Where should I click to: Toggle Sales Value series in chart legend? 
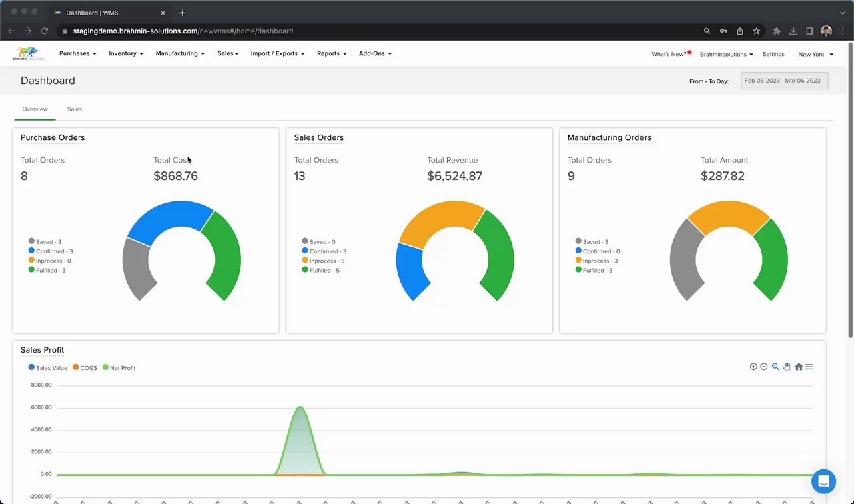pos(48,367)
